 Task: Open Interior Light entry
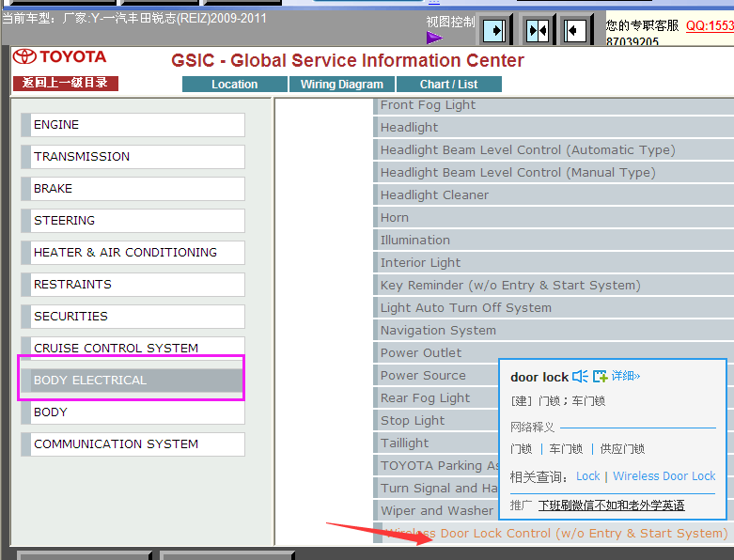tap(554, 262)
